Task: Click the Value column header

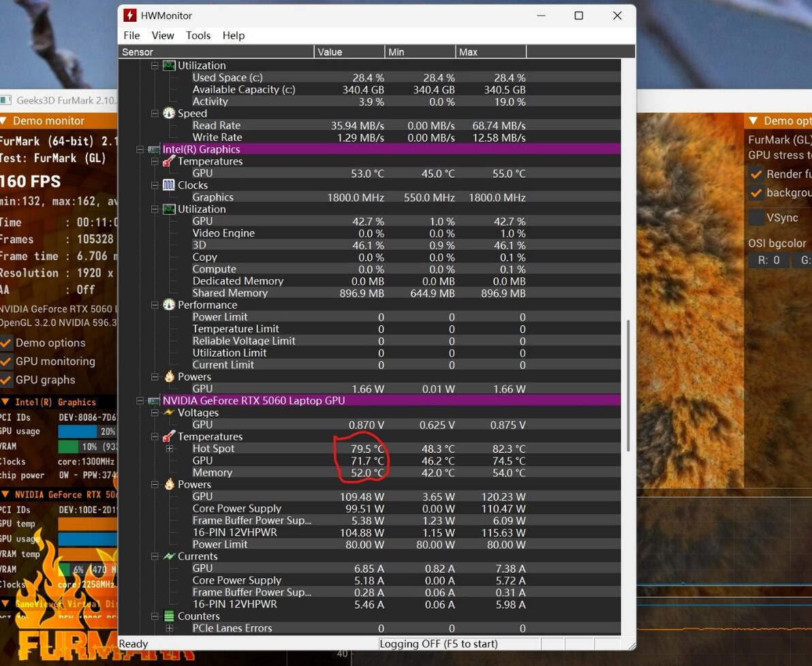Action: [349, 52]
